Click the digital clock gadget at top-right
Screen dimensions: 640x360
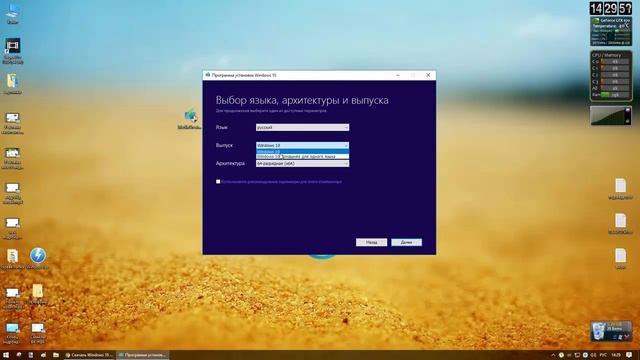click(610, 8)
